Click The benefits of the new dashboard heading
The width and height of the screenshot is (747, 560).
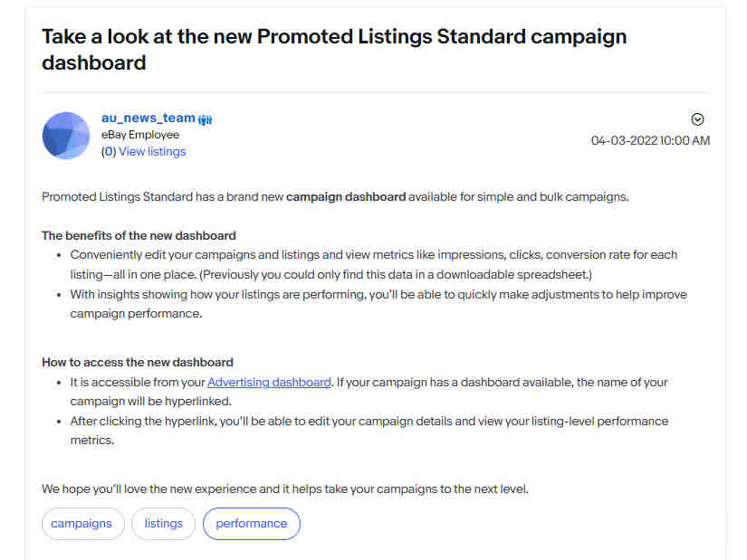139,236
